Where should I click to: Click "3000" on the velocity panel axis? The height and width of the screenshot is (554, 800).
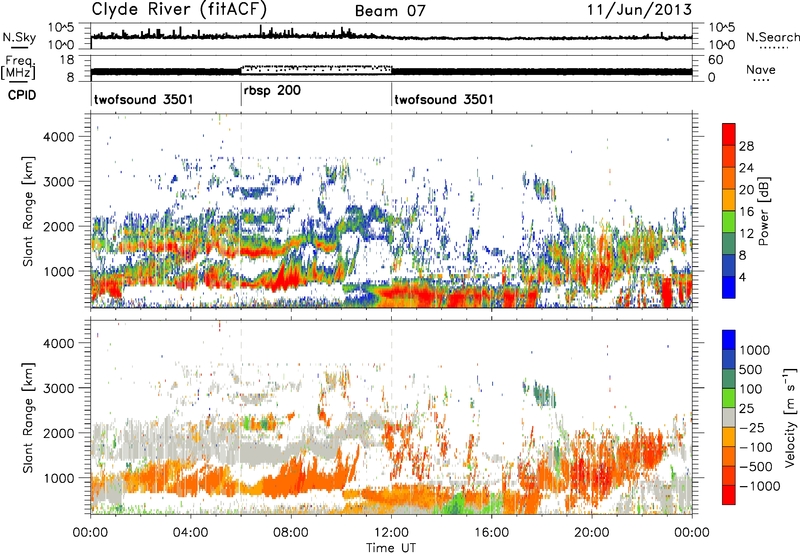pos(58,388)
